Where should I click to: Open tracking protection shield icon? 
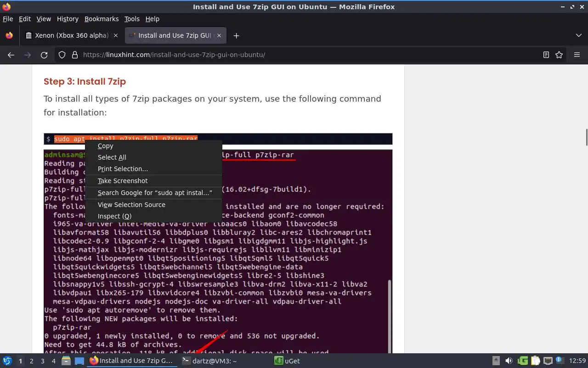pos(62,55)
